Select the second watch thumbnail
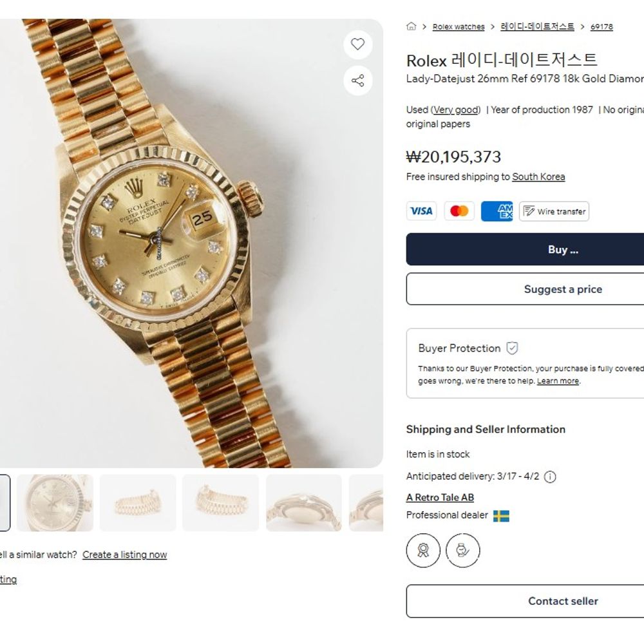This screenshot has width=644, height=644. point(55,503)
